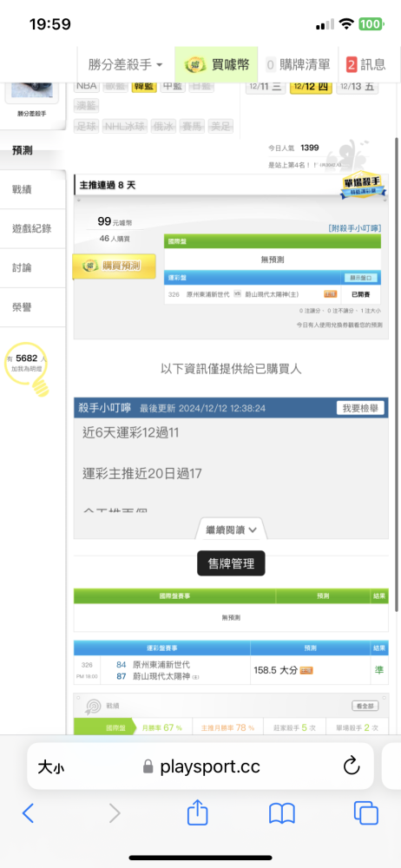Select the 中籃 league filter
This screenshot has width=401, height=868.
[172, 85]
